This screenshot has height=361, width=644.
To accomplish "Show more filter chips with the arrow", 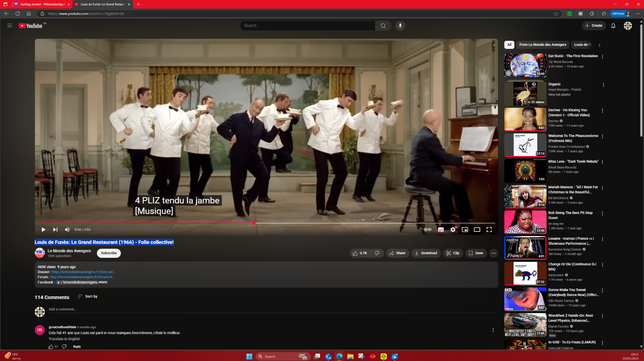I will (x=599, y=45).
